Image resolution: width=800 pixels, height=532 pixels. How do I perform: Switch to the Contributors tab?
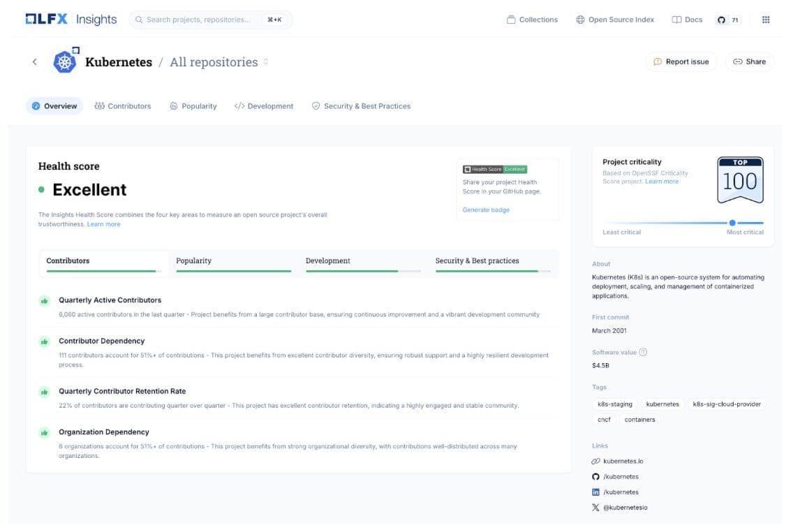[123, 106]
